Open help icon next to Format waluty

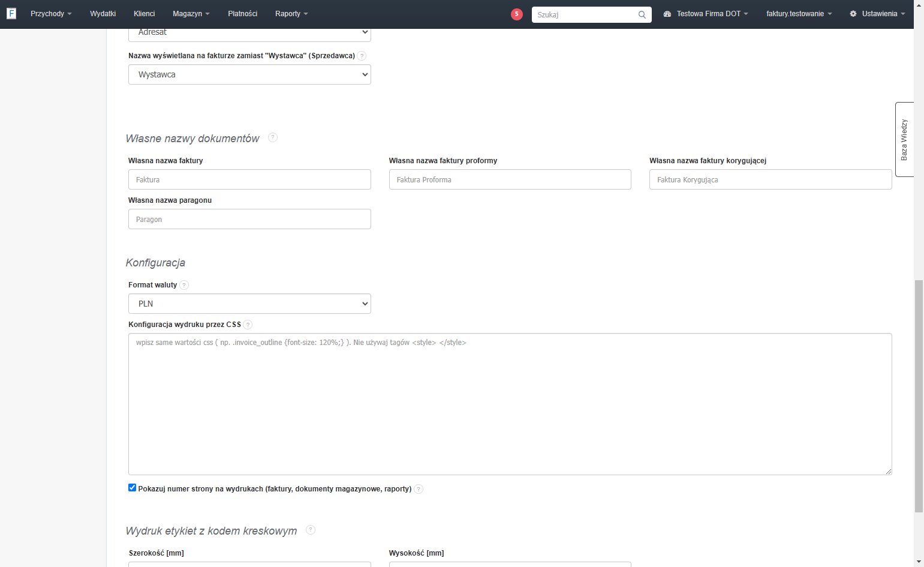coord(184,285)
